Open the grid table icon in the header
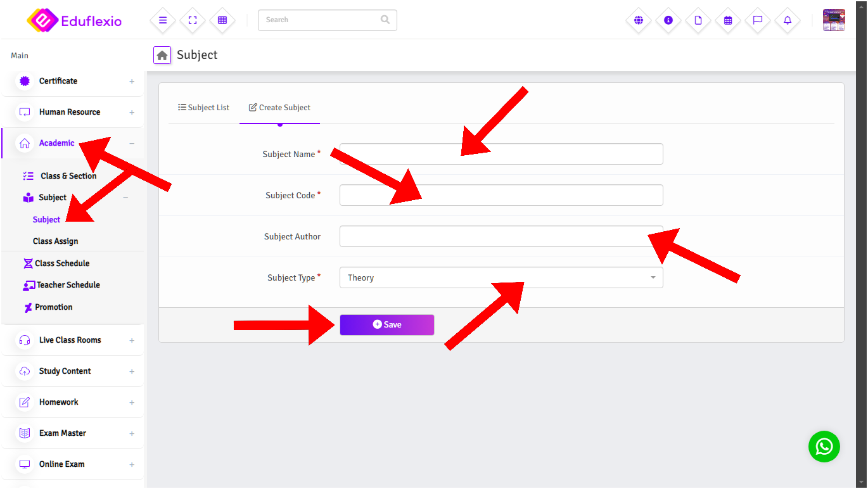The height and width of the screenshot is (489, 868). (222, 20)
